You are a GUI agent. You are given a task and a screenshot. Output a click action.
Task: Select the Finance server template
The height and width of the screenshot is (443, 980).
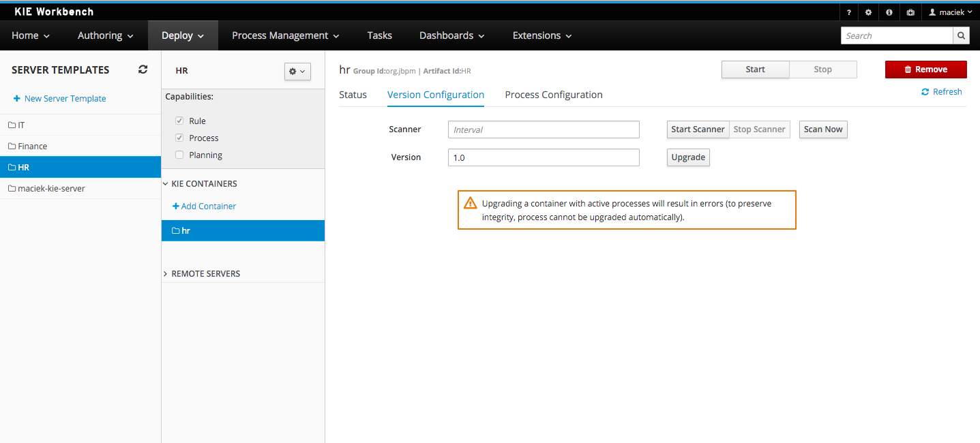[33, 145]
